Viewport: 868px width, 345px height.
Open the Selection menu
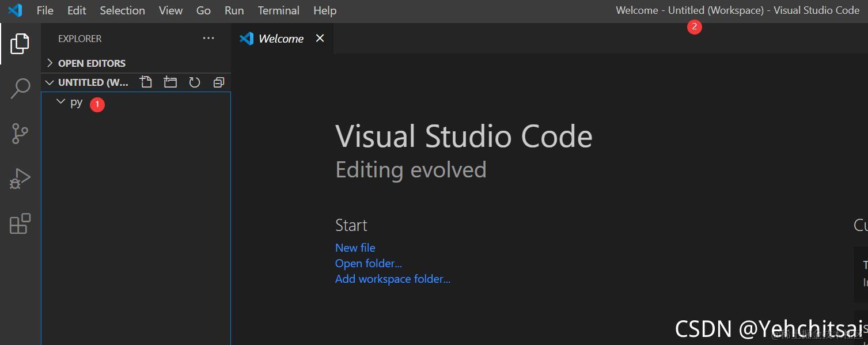[123, 10]
